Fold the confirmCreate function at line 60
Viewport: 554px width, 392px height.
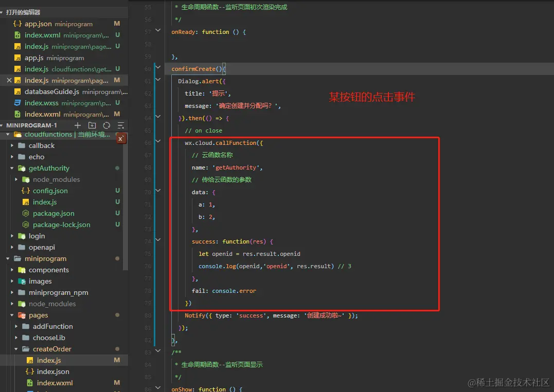158,69
